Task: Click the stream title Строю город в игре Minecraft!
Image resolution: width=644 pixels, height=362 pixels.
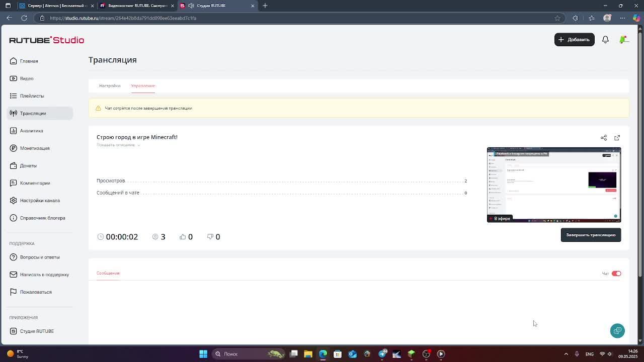Action: (x=137, y=137)
